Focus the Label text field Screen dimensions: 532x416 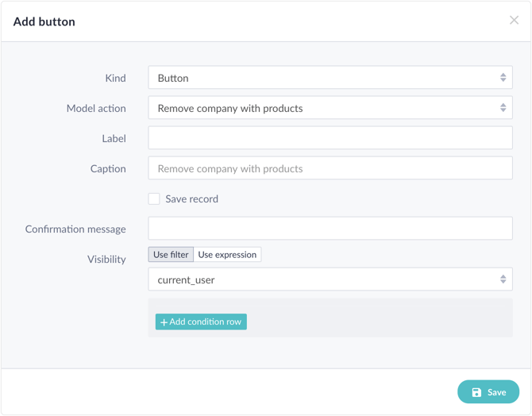click(x=330, y=138)
